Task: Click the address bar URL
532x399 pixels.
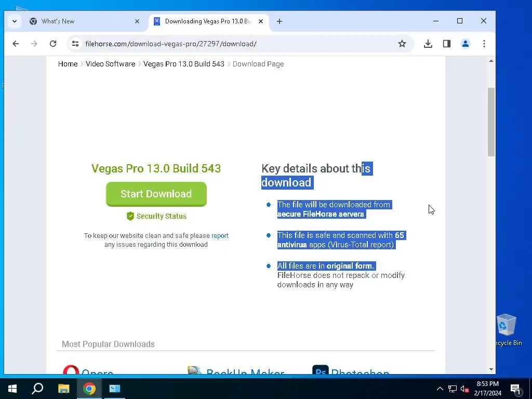Action: pos(171,44)
